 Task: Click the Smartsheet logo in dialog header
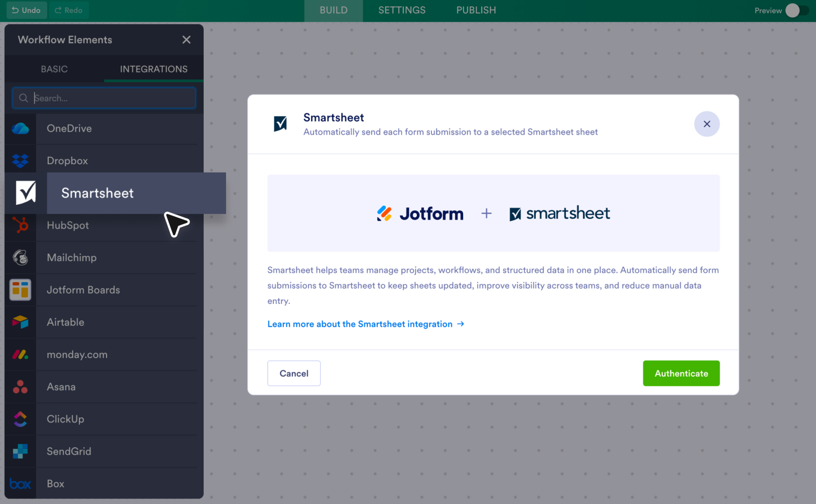coord(280,124)
